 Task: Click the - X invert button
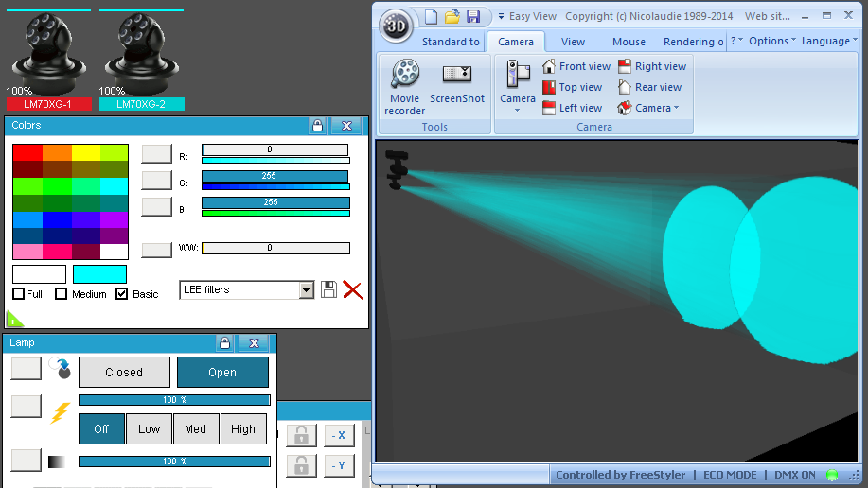(x=339, y=435)
